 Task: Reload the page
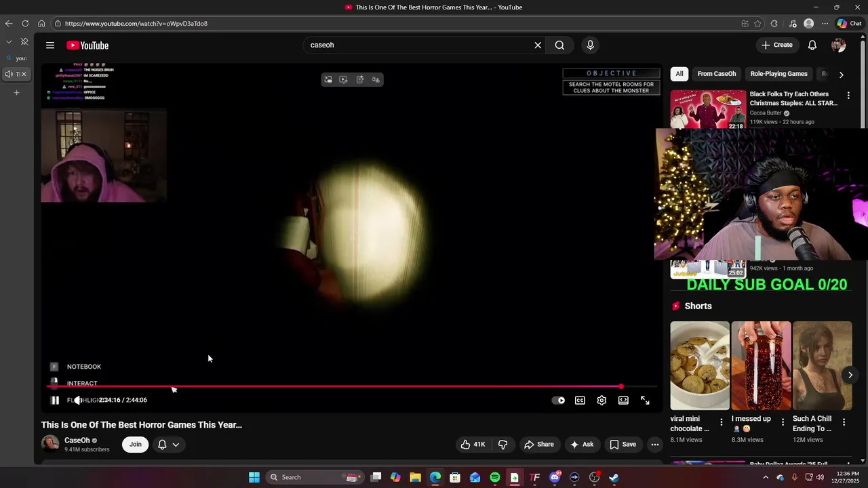coord(25,24)
